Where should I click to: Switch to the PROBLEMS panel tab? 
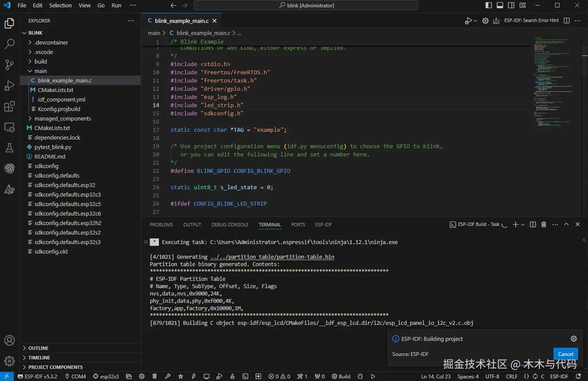click(161, 225)
